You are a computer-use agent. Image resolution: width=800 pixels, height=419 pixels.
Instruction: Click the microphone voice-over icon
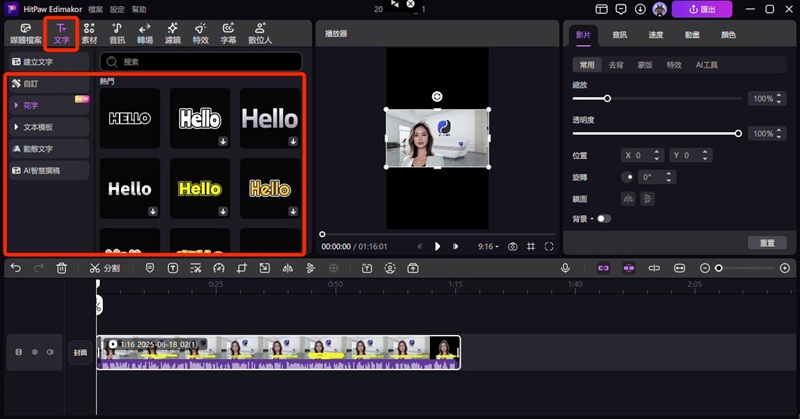coord(565,268)
